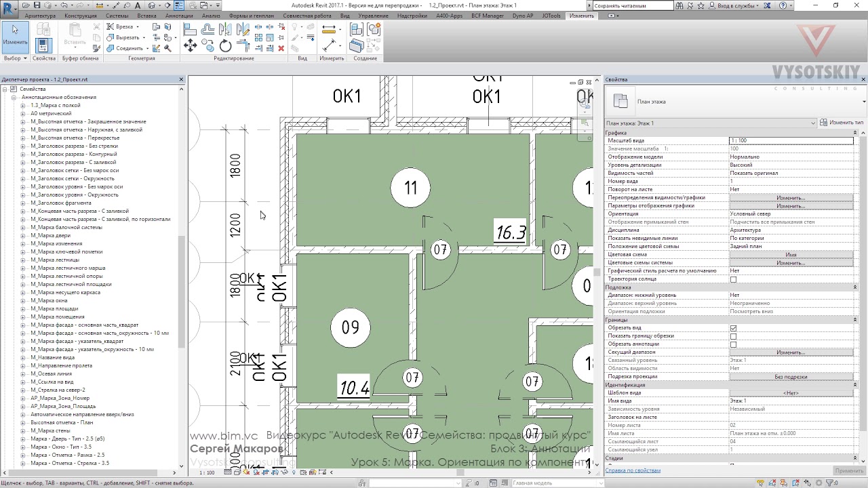Select the Offset tool icon
868x488 pixels.
point(208,30)
